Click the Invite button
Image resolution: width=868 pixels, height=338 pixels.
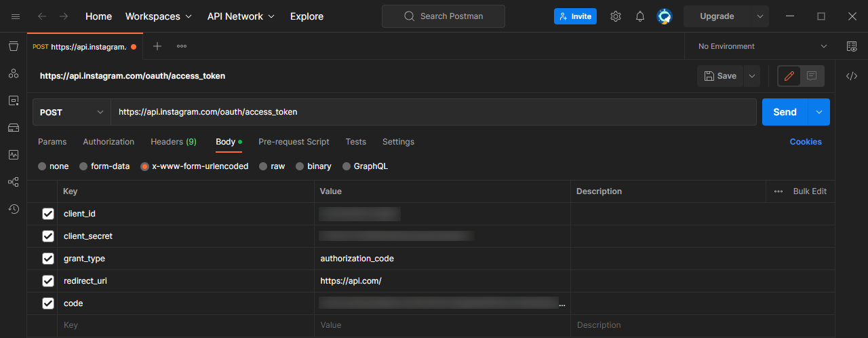point(575,16)
